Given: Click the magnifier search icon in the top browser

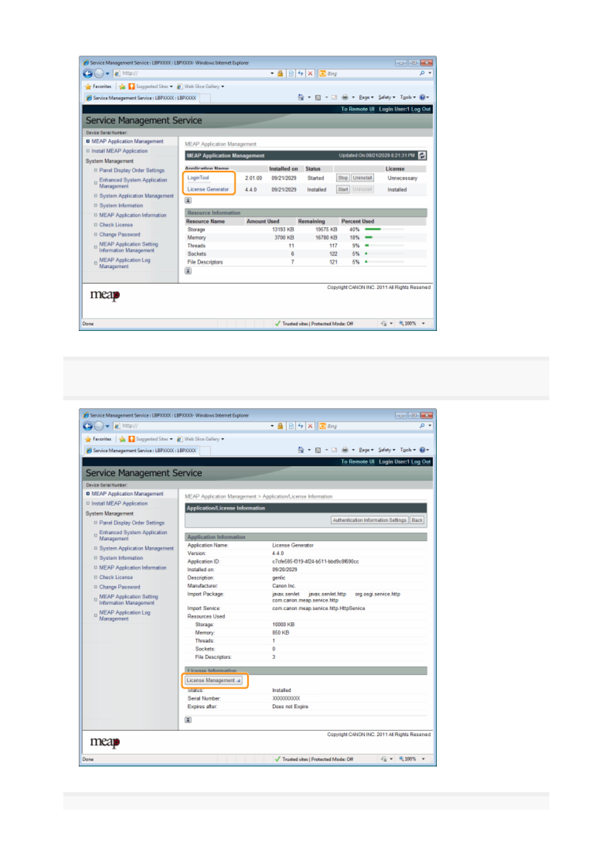Looking at the screenshot, I should [x=422, y=74].
